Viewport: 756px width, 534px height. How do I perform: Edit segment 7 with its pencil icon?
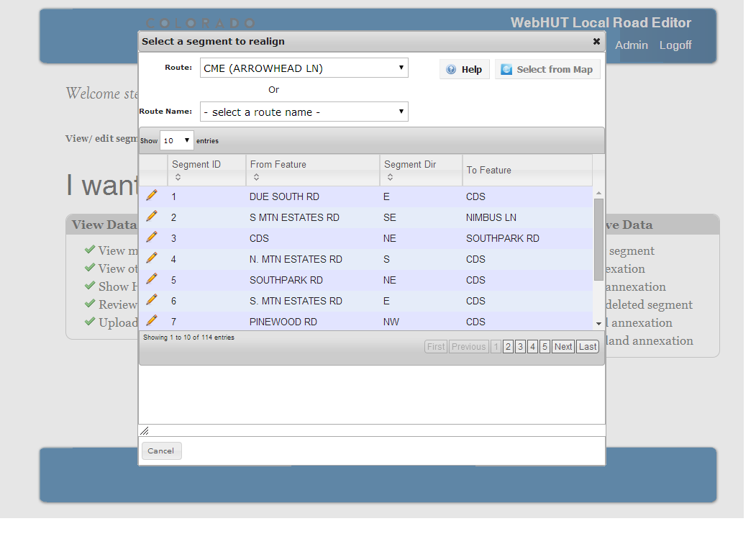coord(151,320)
